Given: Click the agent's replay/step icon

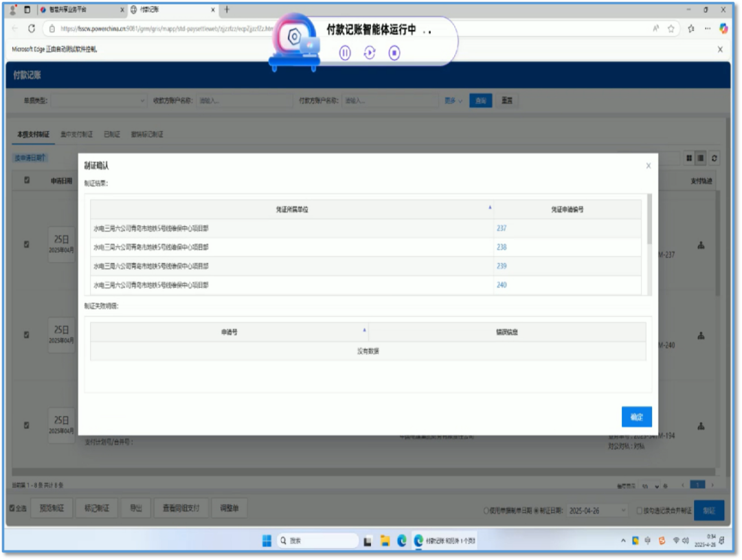Looking at the screenshot, I should pyautogui.click(x=370, y=52).
